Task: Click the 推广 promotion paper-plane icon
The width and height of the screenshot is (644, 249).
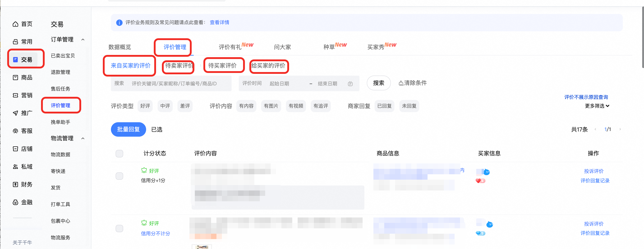Action: point(16,113)
